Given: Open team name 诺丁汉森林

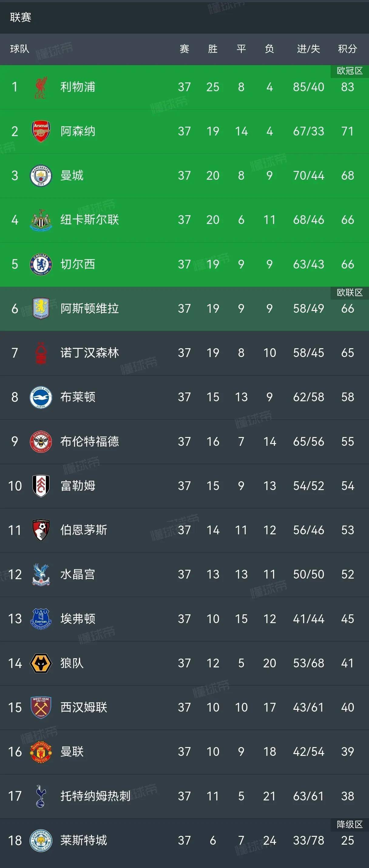Looking at the screenshot, I should click(x=90, y=353).
